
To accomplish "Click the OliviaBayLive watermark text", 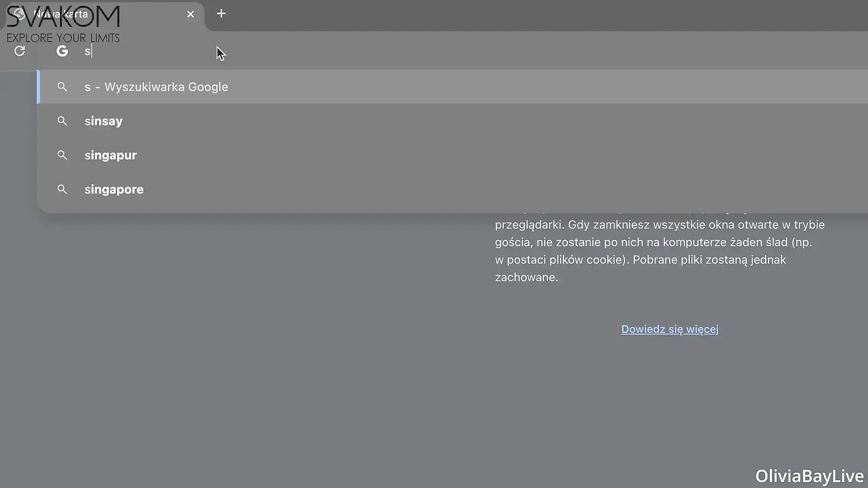I will click(809, 476).
